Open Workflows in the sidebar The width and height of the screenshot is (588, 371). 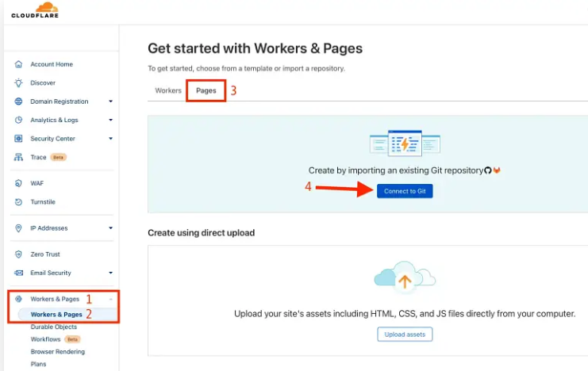tap(45, 339)
